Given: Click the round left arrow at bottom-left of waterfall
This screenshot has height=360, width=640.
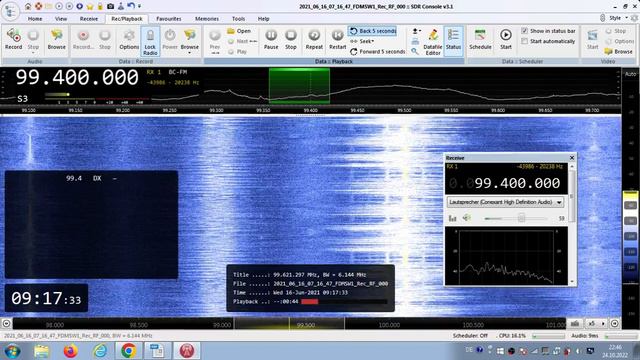Looking at the screenshot, I should 6,324.
